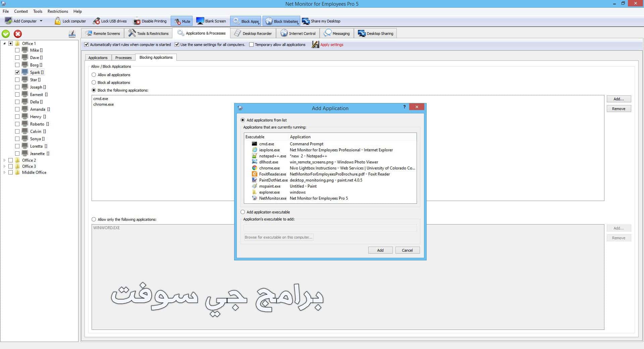Expand the Office 2 tree group

point(4,160)
